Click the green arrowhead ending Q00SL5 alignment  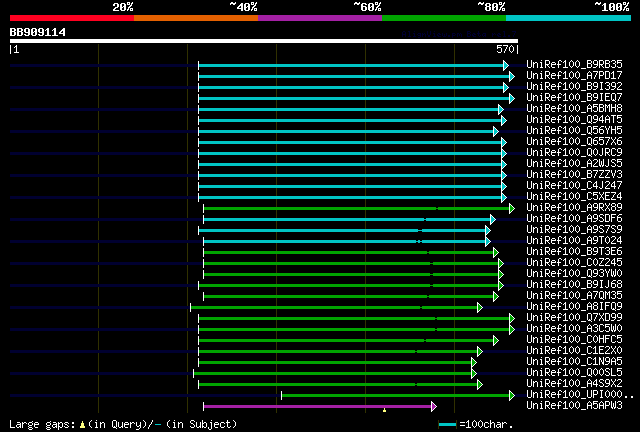tap(474, 374)
